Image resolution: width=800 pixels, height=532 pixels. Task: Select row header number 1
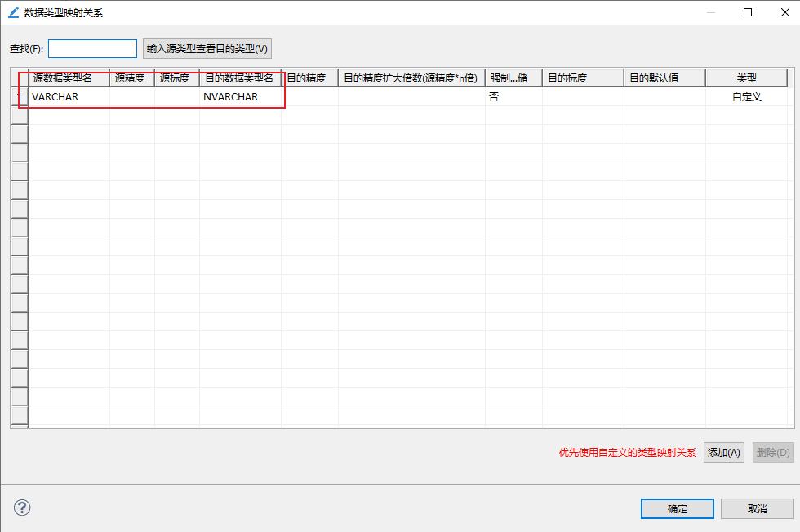pyautogui.click(x=20, y=97)
